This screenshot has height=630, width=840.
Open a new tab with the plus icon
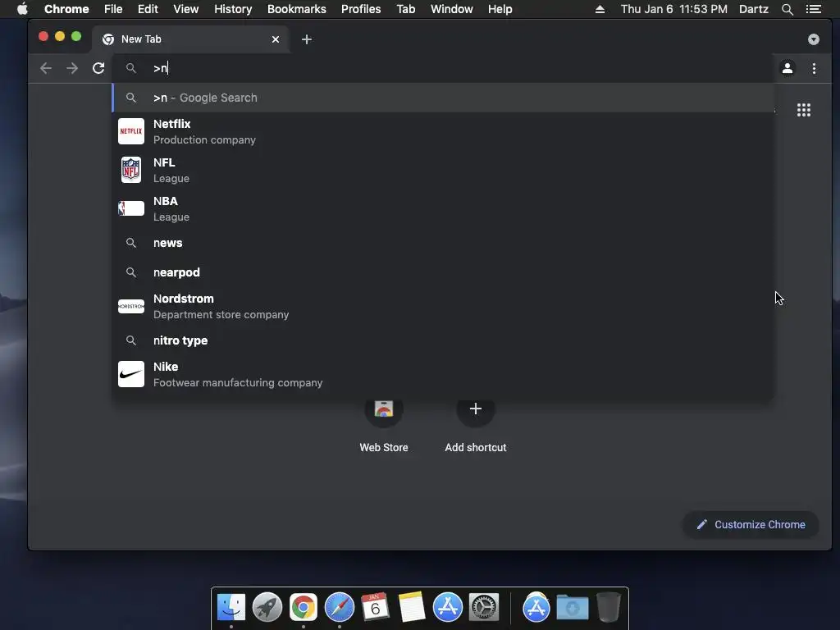(x=307, y=39)
